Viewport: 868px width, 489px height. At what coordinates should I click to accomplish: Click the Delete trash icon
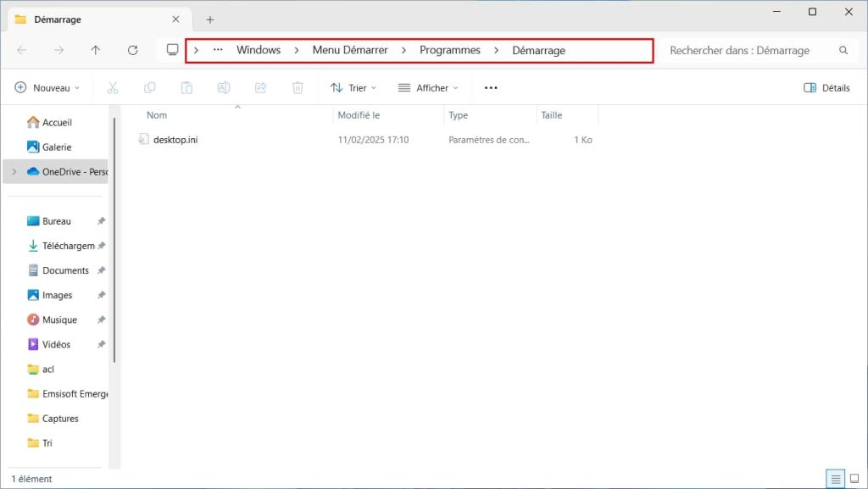tap(298, 87)
